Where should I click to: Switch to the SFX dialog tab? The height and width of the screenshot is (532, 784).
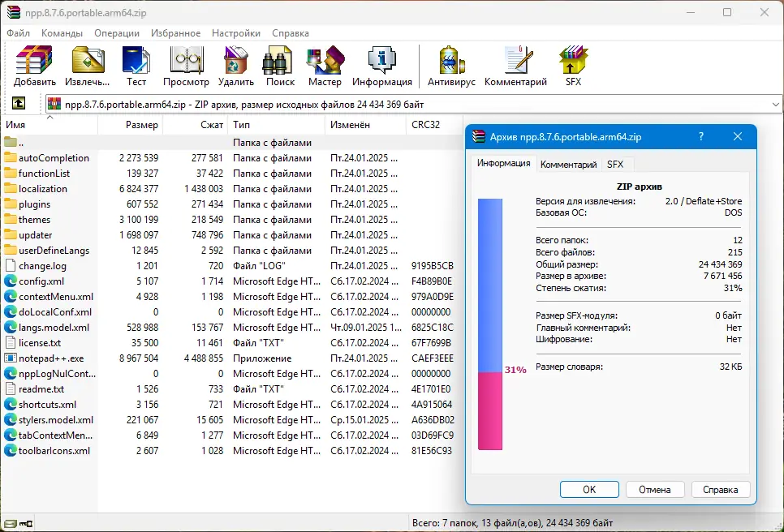[615, 165]
